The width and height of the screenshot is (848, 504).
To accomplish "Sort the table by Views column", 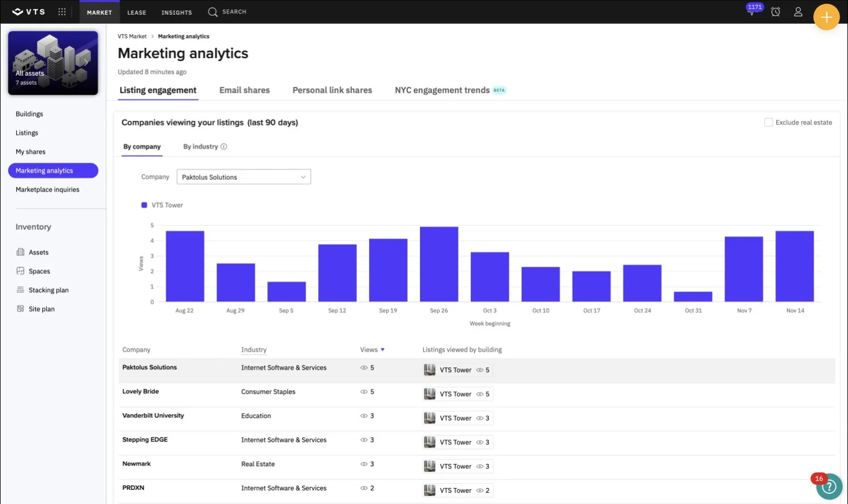I will point(371,349).
